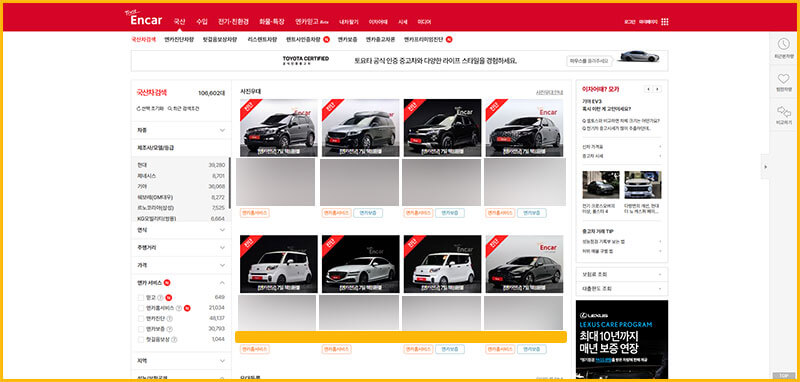Open help icon next to 엔카보증 filter
Screen dimensions: 800x382
169,329
